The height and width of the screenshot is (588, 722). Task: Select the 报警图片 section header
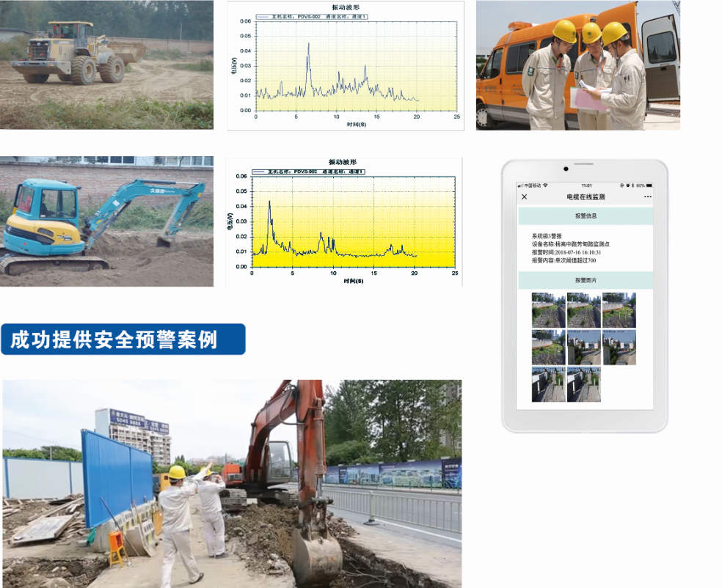585,280
